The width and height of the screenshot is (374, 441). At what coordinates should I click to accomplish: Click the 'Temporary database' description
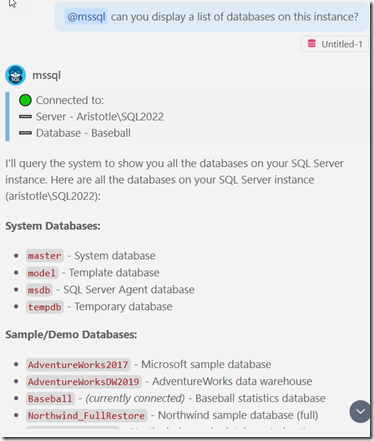(123, 306)
